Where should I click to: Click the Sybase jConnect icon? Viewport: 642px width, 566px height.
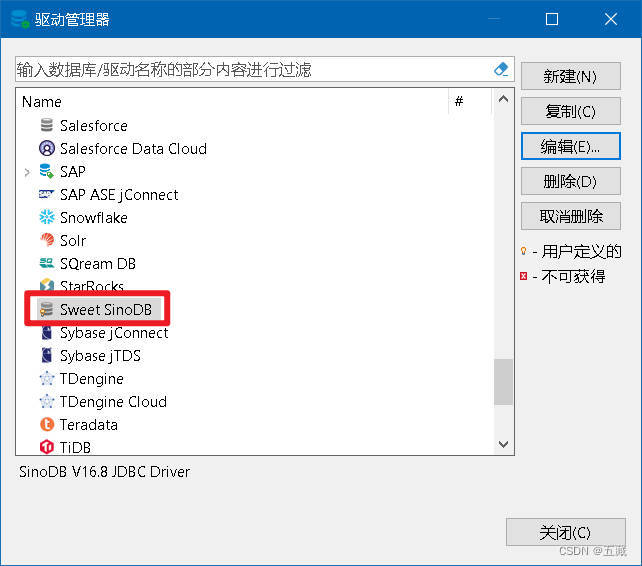47,333
